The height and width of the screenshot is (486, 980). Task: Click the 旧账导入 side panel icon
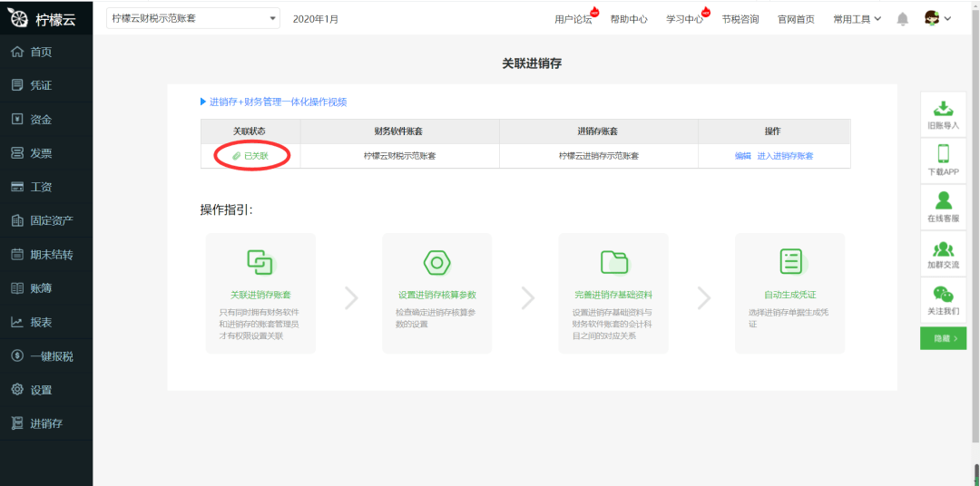(x=943, y=109)
